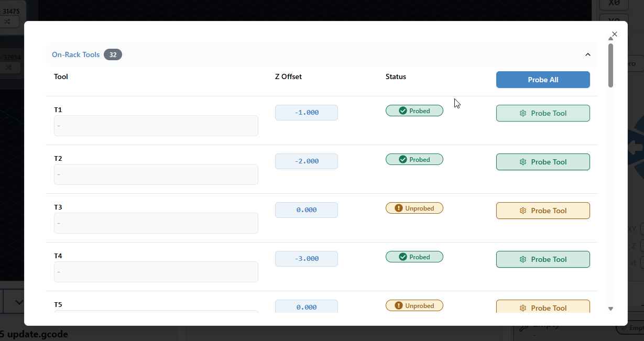
Task: Probe tool T4
Action: [543, 259]
